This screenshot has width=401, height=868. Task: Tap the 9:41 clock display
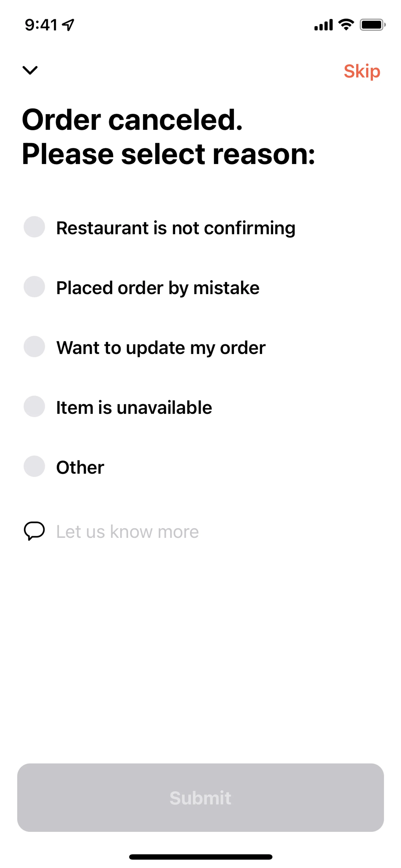coord(41,25)
